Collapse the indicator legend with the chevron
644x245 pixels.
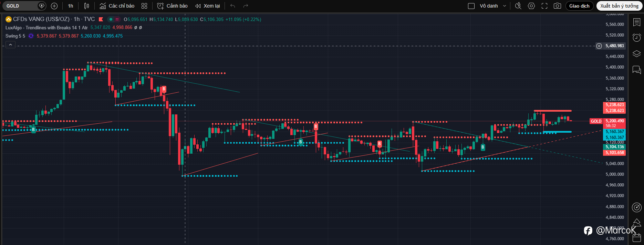(x=10, y=45)
